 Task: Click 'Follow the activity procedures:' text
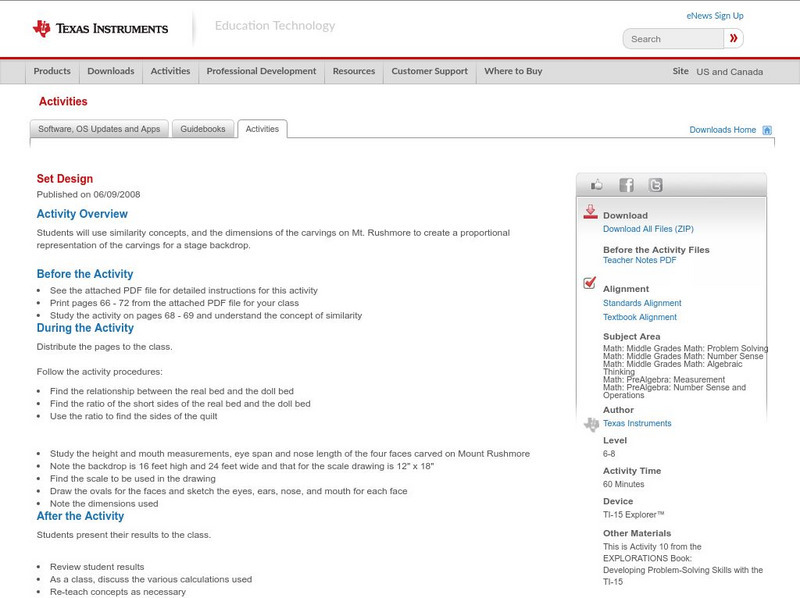[x=99, y=372]
